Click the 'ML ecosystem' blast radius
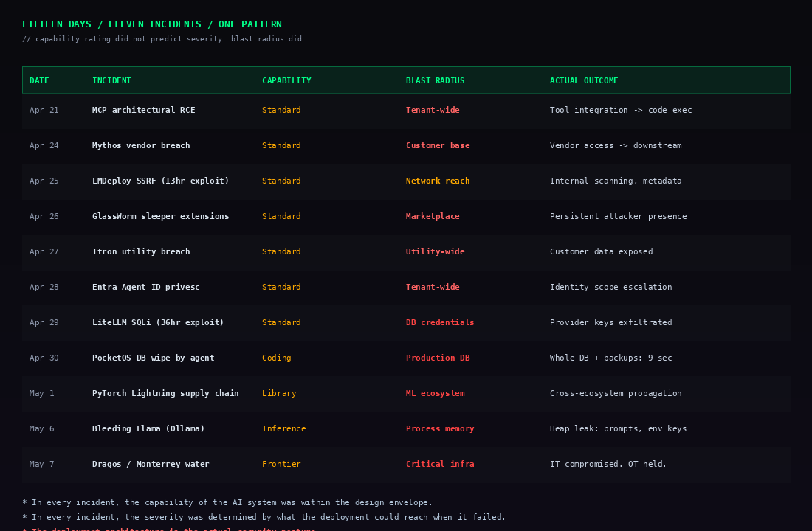The height and width of the screenshot is (531, 812). tap(435, 393)
